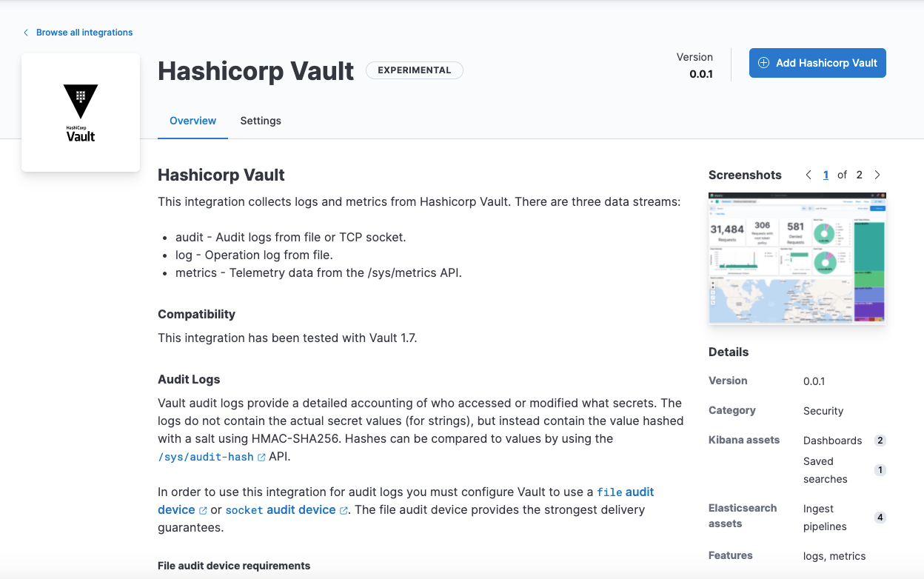Click the HashiCorp Vault logo image

[80, 111]
